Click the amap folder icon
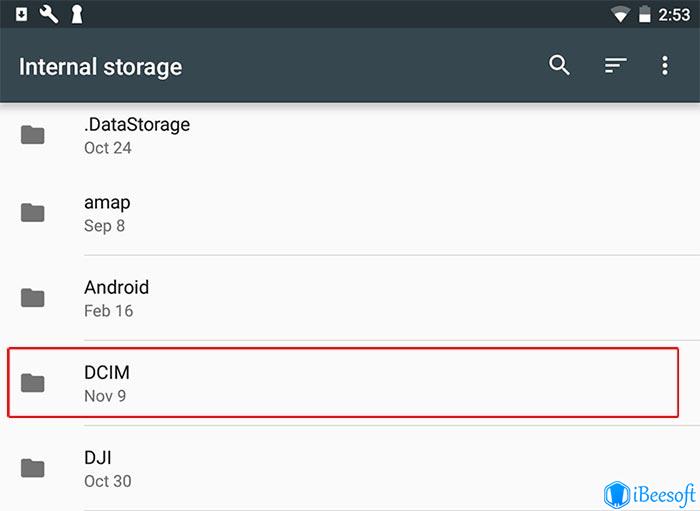Image resolution: width=700 pixels, height=511 pixels. click(33, 212)
